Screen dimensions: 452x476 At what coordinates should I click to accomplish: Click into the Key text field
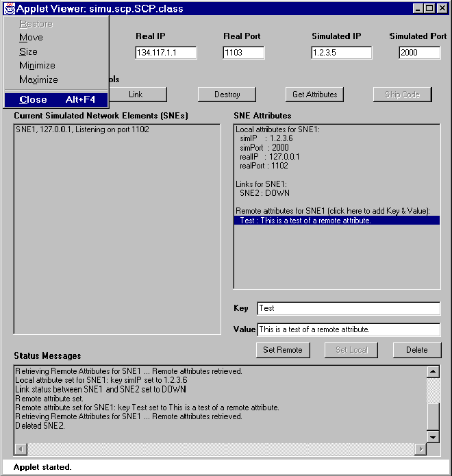coord(349,308)
